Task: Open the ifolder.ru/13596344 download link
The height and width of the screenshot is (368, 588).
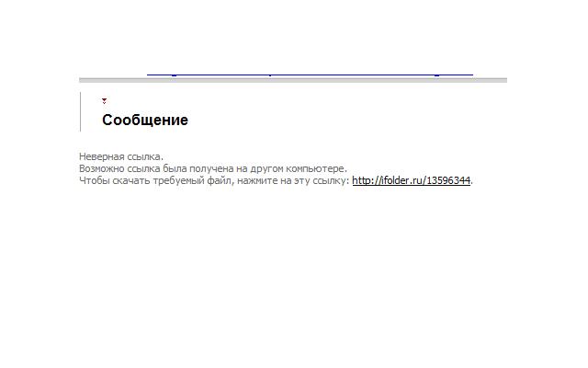Action: pos(411,180)
